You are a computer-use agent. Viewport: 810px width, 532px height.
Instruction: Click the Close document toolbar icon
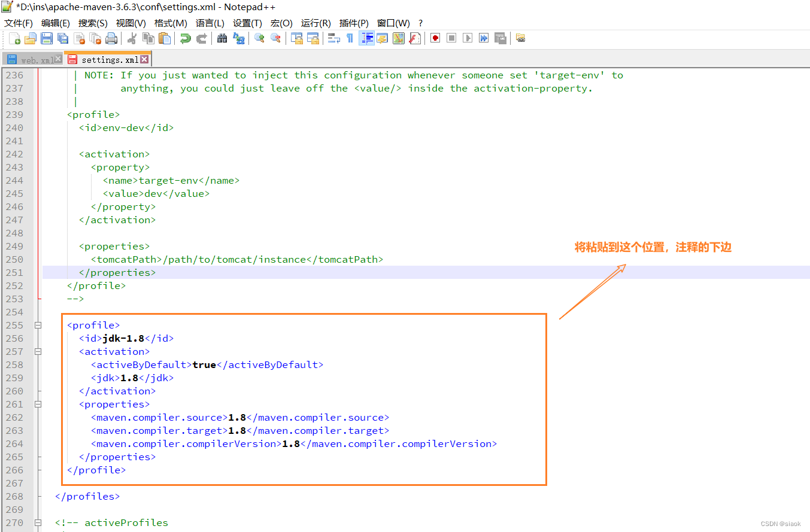(x=79, y=38)
